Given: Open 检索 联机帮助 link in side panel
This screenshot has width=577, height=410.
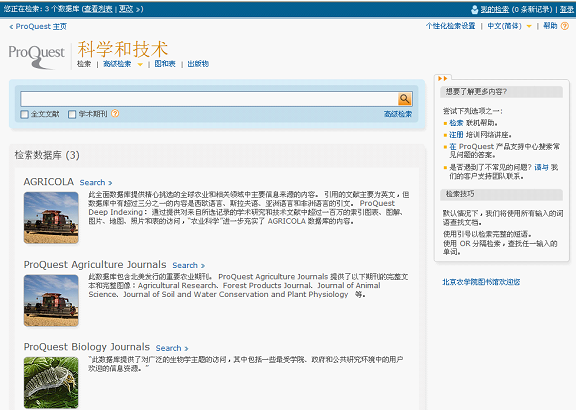Looking at the screenshot, I should pyautogui.click(x=456, y=123).
